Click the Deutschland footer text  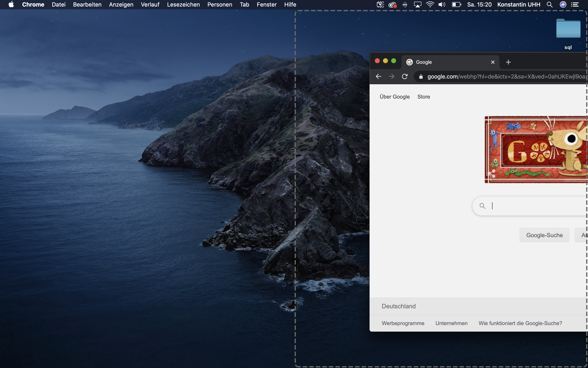399,306
